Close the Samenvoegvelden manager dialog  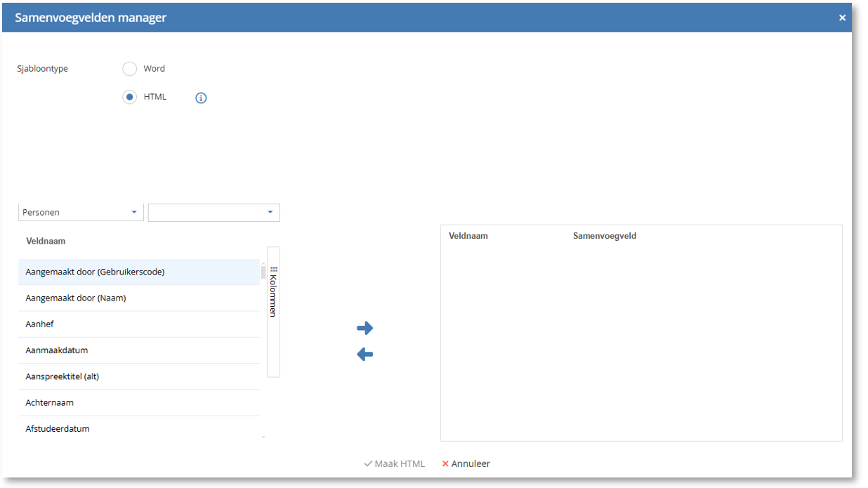pyautogui.click(x=842, y=18)
